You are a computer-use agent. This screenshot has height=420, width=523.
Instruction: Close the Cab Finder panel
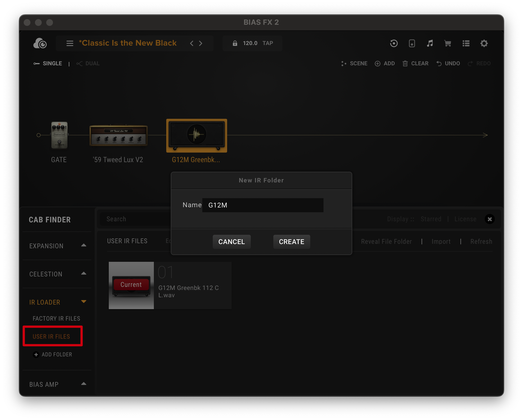click(x=489, y=219)
